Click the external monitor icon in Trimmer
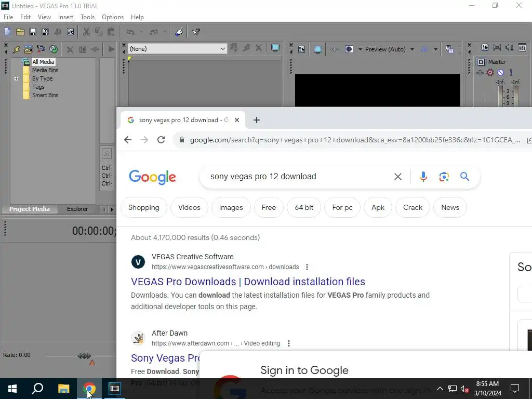The height and width of the screenshot is (399, 532). coord(275,48)
